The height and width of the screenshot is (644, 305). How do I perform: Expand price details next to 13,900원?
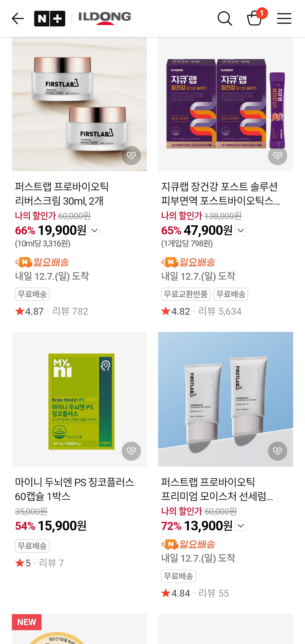[241, 526]
